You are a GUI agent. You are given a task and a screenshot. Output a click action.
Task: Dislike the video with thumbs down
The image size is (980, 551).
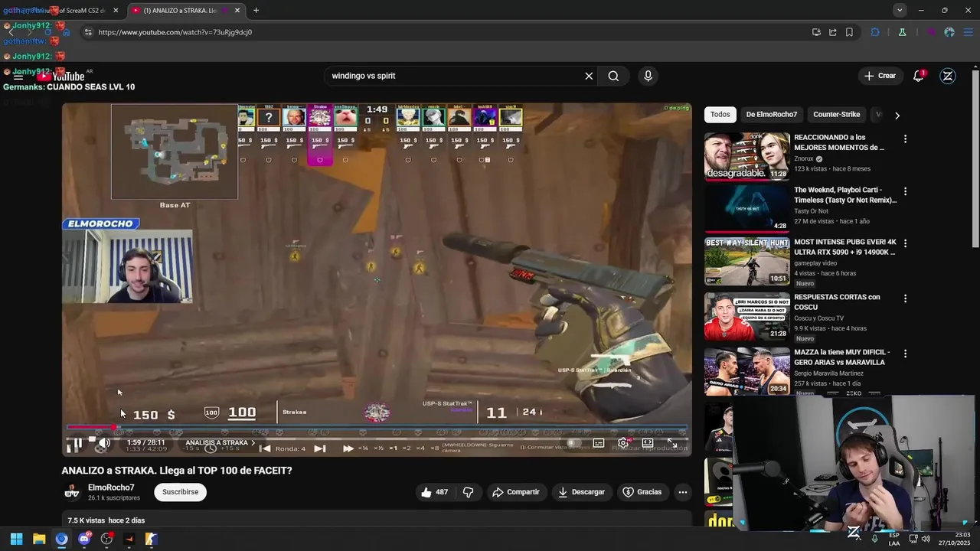[x=468, y=492]
